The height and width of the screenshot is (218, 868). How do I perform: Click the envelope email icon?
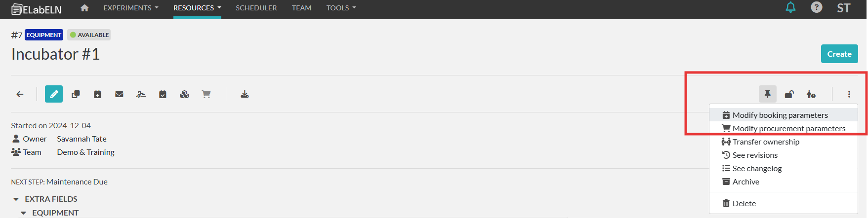click(119, 94)
